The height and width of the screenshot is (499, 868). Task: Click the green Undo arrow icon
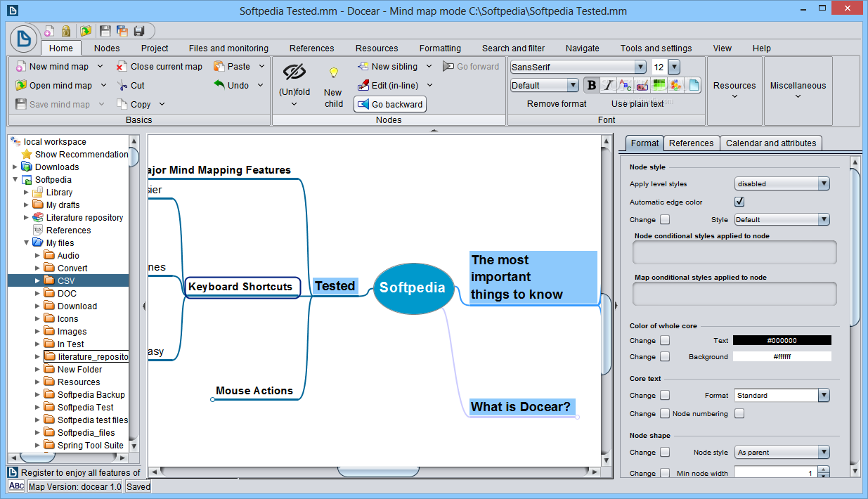coord(219,85)
